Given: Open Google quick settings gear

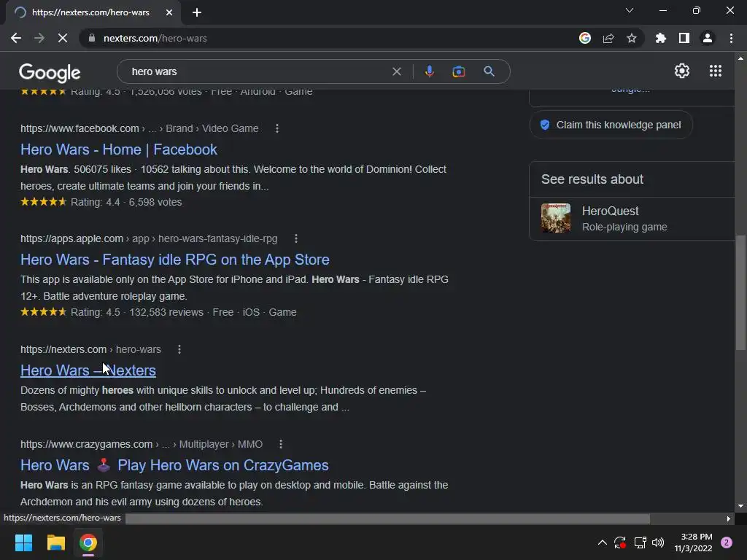Looking at the screenshot, I should point(682,71).
